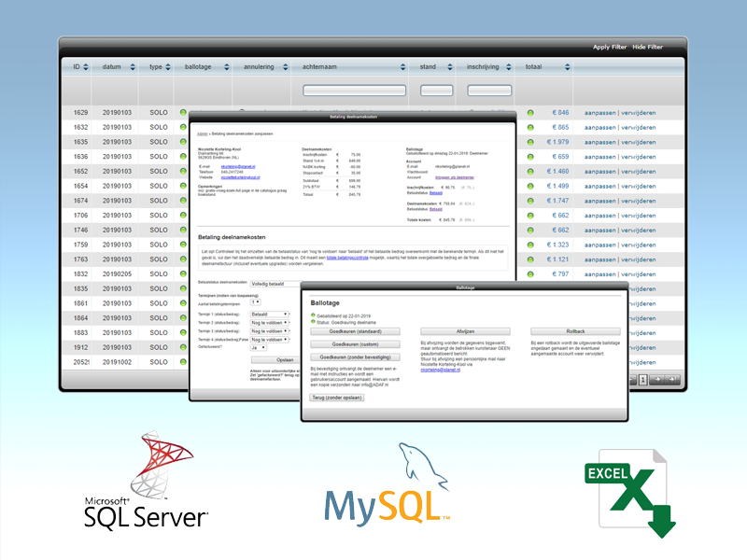Viewport: 747px width, 560px height.
Task: Click Terug (zonder opslaan)
Action: click(x=337, y=398)
